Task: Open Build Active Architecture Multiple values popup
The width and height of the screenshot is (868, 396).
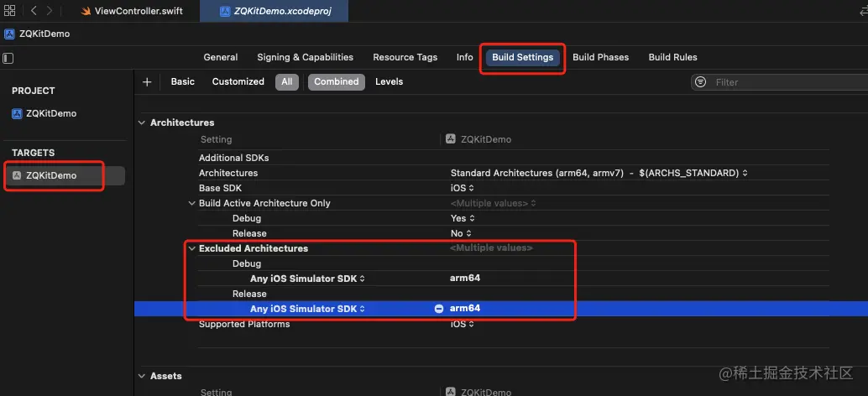Action: click(494, 204)
